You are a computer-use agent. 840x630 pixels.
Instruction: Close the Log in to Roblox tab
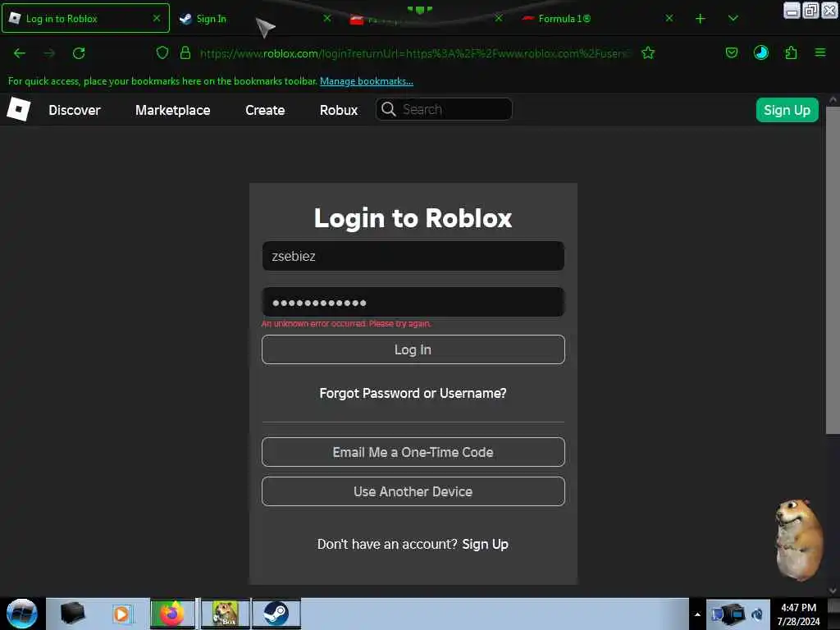(157, 18)
